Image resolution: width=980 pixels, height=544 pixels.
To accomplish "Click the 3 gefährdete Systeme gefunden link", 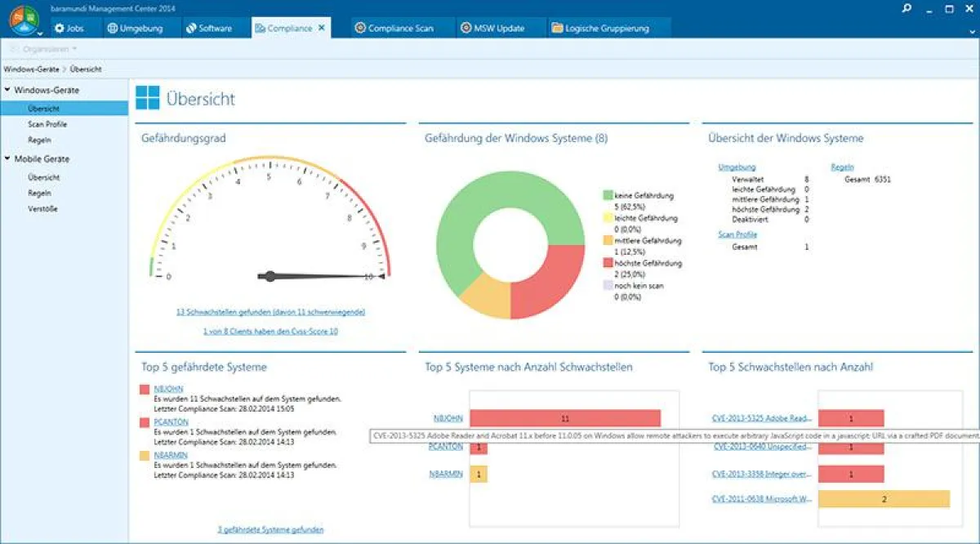I will (270, 528).
